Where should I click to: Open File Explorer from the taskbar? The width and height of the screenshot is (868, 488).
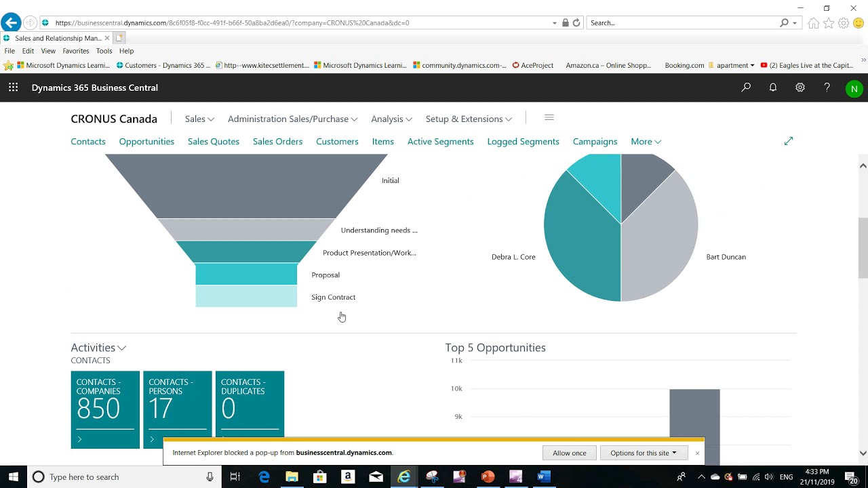(x=292, y=476)
